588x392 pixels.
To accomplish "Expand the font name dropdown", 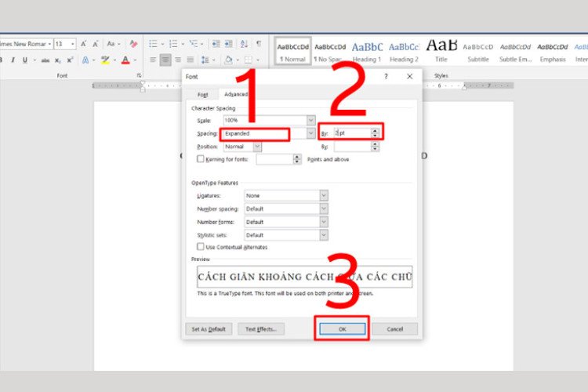I will click(x=49, y=44).
